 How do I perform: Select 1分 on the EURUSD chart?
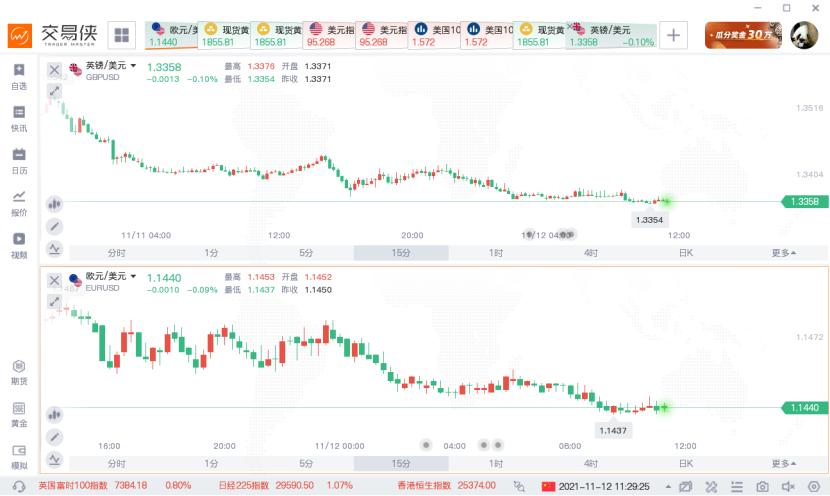[x=211, y=464]
